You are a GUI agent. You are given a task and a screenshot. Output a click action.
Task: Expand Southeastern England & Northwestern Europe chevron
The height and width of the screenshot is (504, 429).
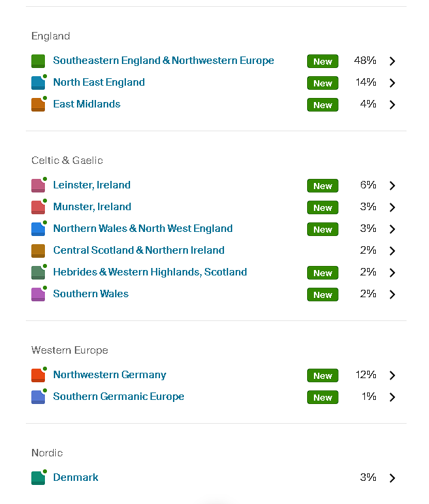point(392,61)
